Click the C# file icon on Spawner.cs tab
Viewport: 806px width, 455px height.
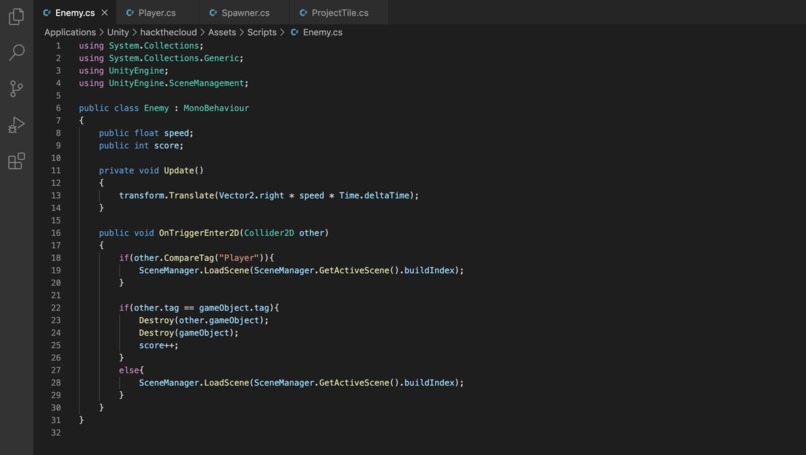[x=213, y=12]
